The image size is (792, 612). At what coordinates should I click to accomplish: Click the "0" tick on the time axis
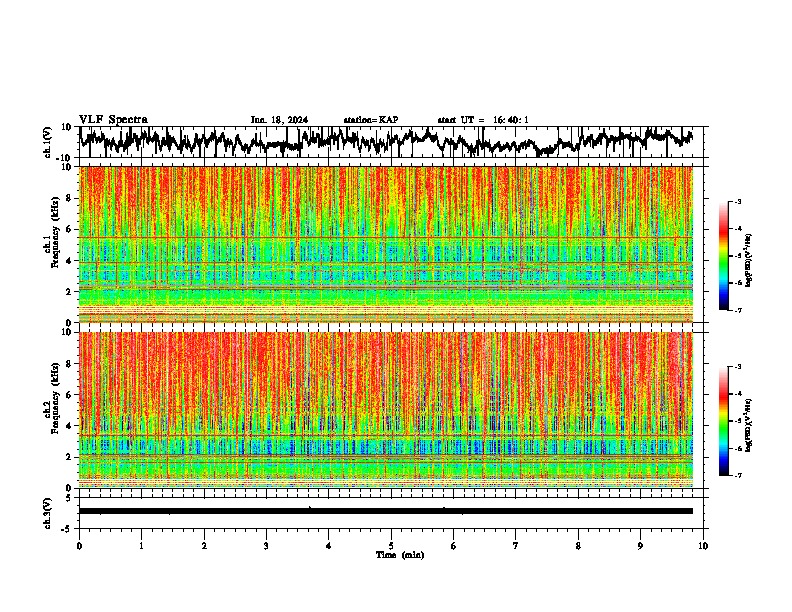79,546
